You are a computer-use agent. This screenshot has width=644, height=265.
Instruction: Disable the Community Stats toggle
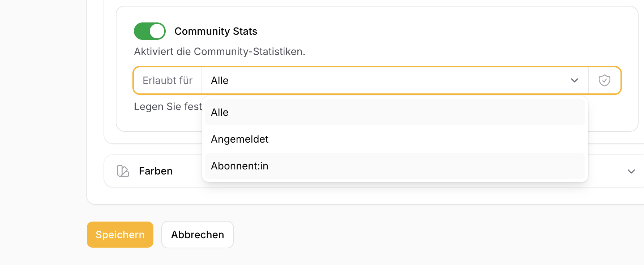click(x=149, y=31)
